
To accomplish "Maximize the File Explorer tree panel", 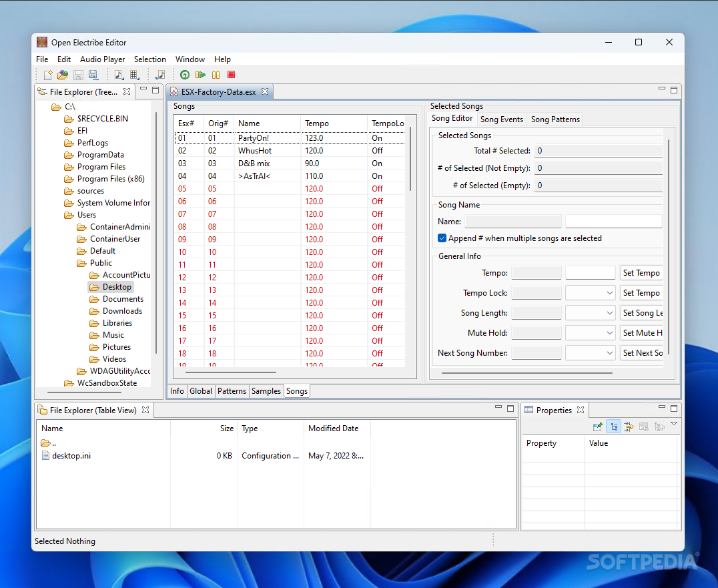I will click(x=155, y=90).
